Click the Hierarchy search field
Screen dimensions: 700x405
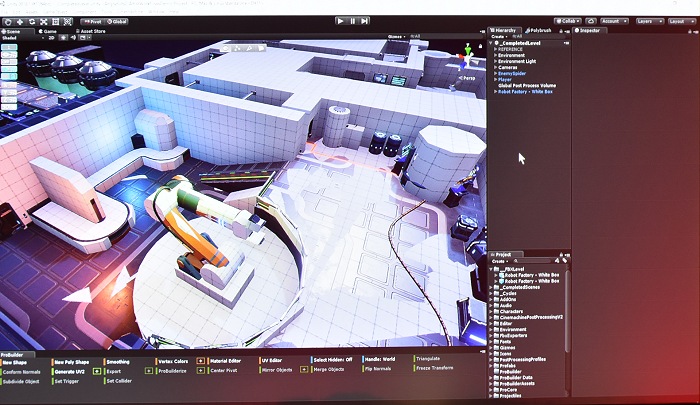[537, 37]
